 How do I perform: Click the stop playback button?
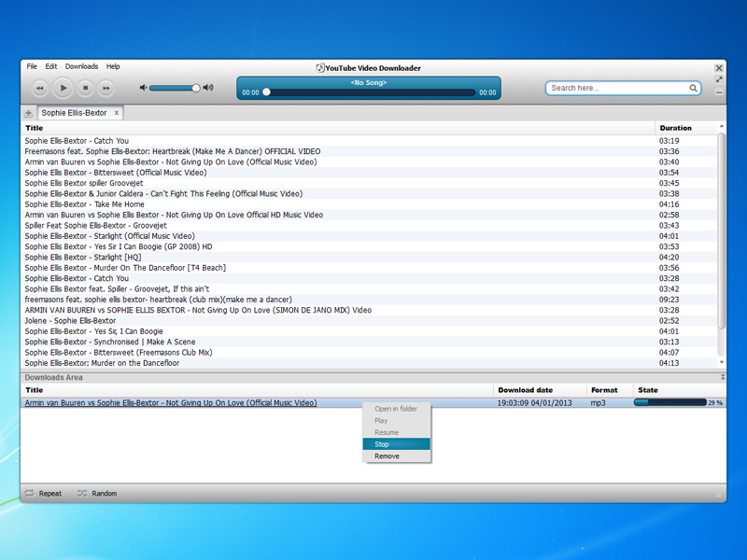85,88
